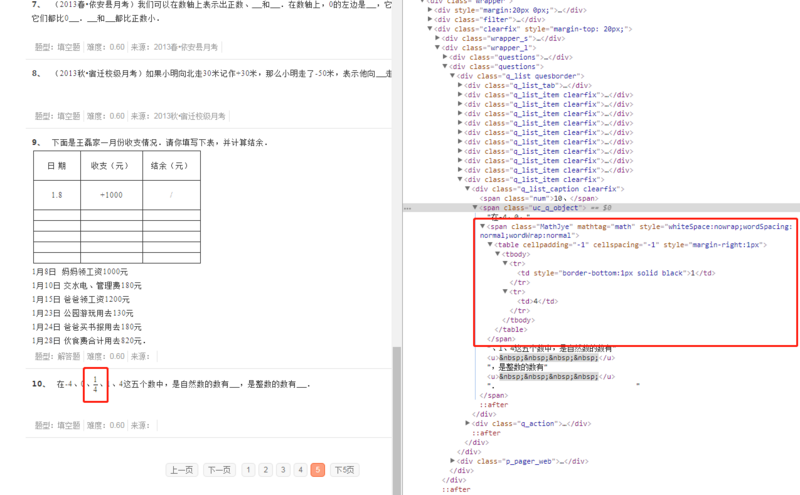
Task: Go to page 1 in pagination
Action: pyautogui.click(x=248, y=470)
